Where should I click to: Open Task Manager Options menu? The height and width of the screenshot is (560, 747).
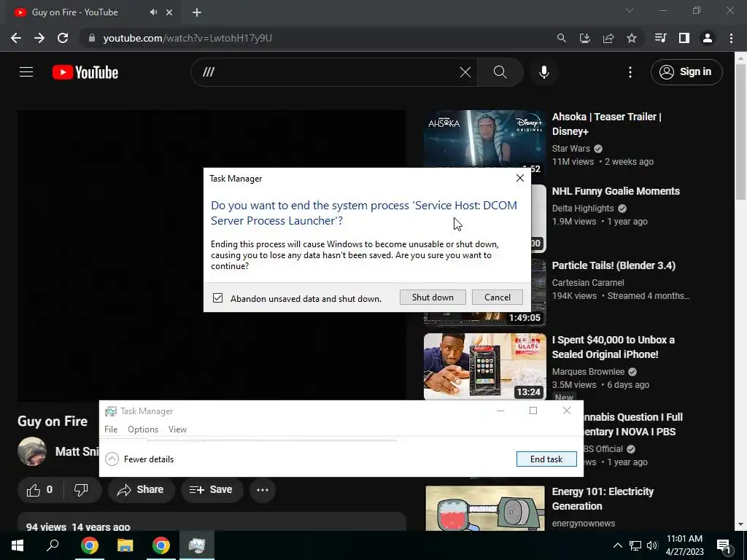[x=143, y=429]
